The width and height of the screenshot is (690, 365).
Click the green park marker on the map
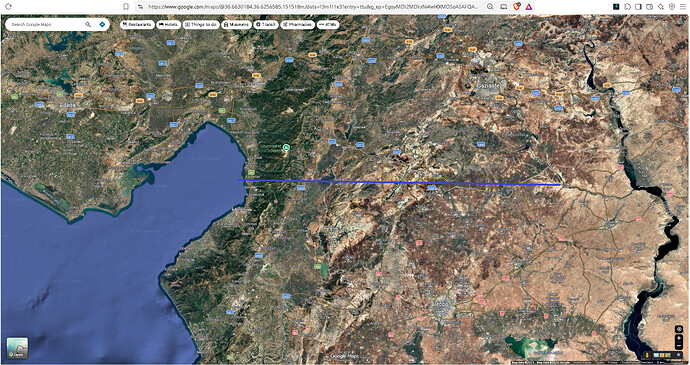click(286, 147)
